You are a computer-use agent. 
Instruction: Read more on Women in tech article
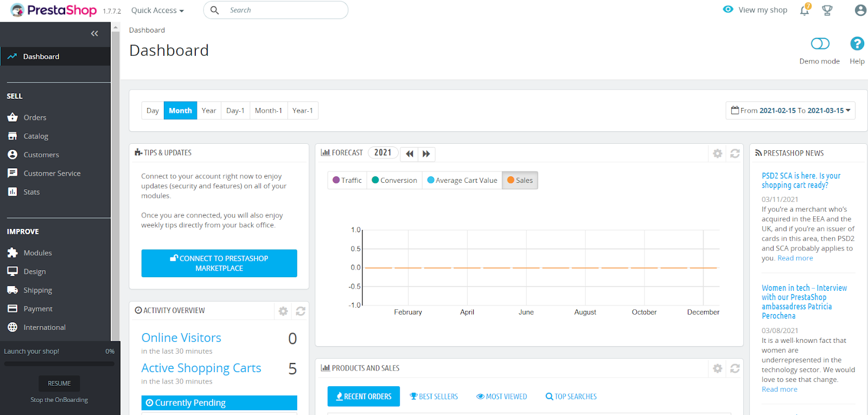780,390
